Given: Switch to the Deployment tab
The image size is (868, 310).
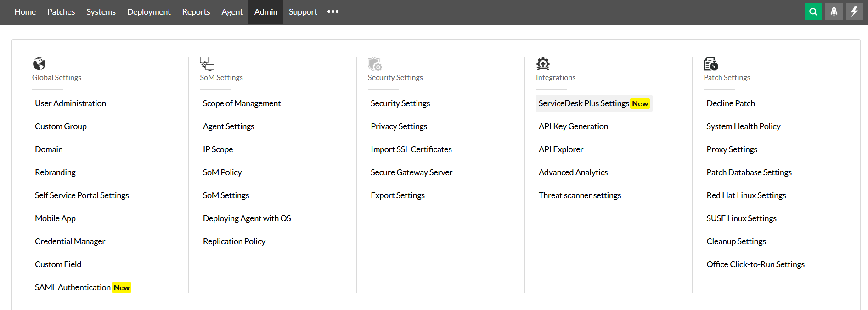Looking at the screenshot, I should (148, 12).
